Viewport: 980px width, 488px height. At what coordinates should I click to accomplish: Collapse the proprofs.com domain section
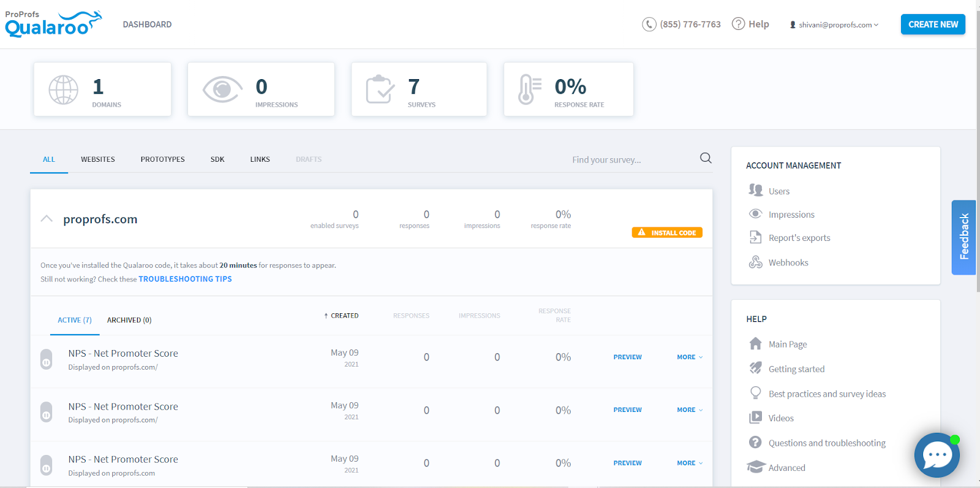pyautogui.click(x=47, y=219)
